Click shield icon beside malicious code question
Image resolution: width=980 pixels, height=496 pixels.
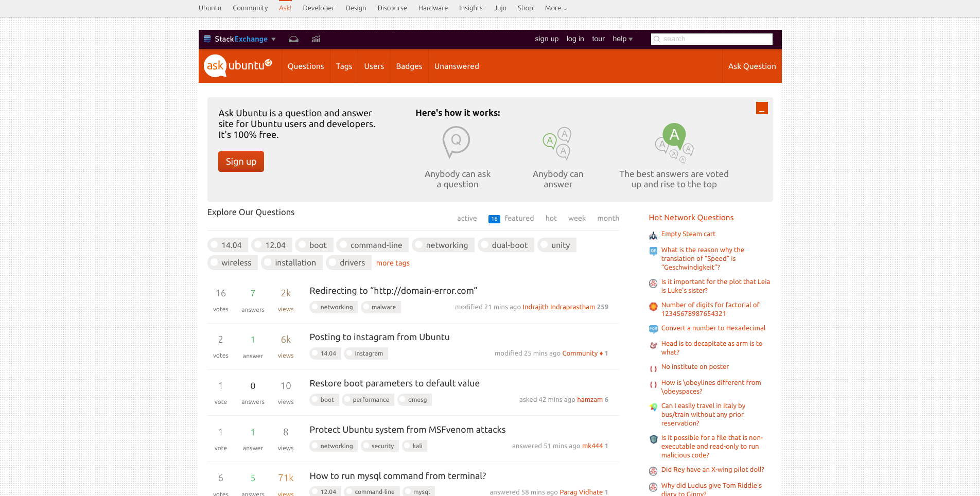pos(653,439)
